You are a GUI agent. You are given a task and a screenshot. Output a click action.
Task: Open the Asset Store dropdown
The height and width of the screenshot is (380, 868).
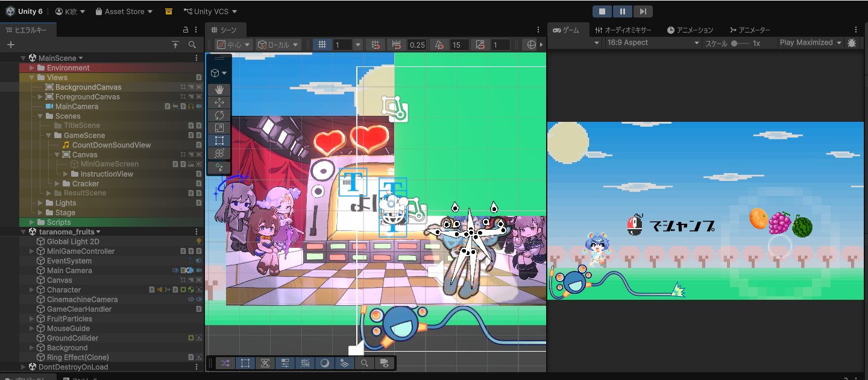pos(124,11)
